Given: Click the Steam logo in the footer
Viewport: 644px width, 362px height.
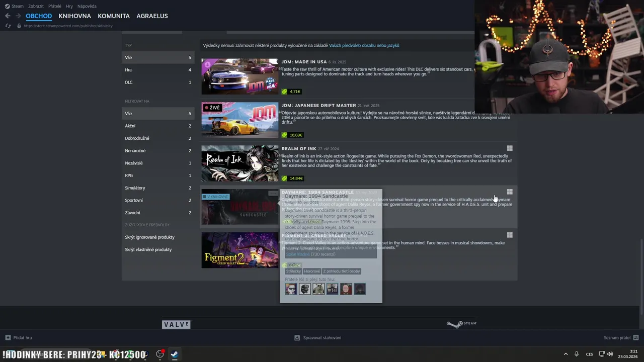Looking at the screenshot, I should point(461,324).
